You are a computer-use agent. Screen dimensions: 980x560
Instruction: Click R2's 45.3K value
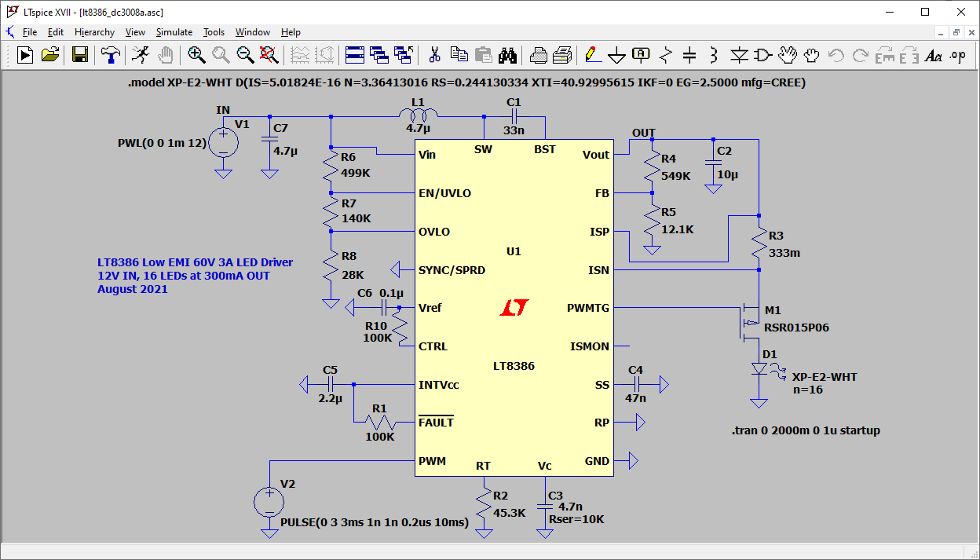(510, 512)
